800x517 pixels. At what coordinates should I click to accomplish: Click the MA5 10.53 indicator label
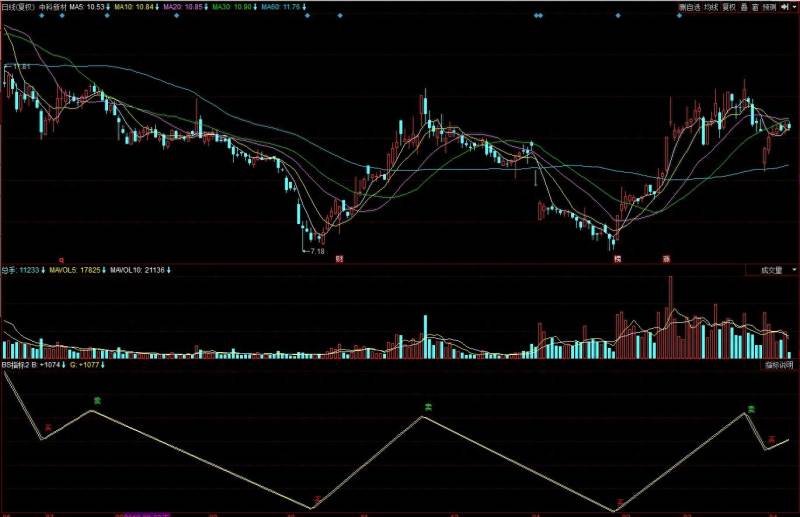pyautogui.click(x=89, y=7)
